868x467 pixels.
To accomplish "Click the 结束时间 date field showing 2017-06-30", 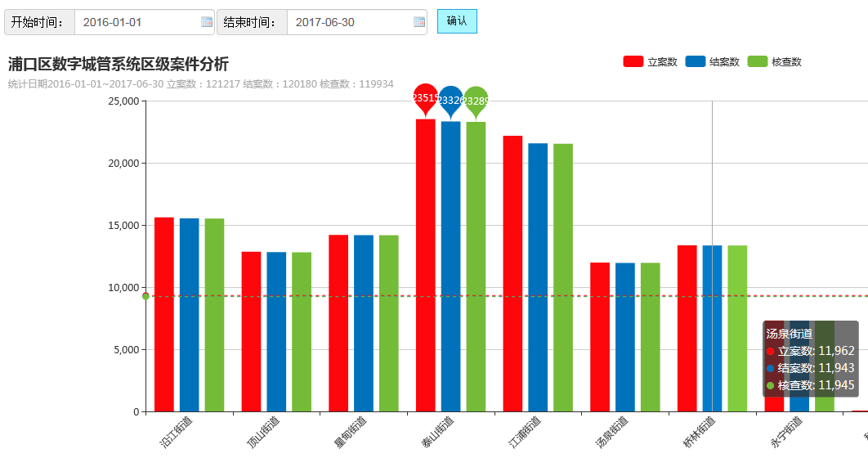I will coord(348,22).
